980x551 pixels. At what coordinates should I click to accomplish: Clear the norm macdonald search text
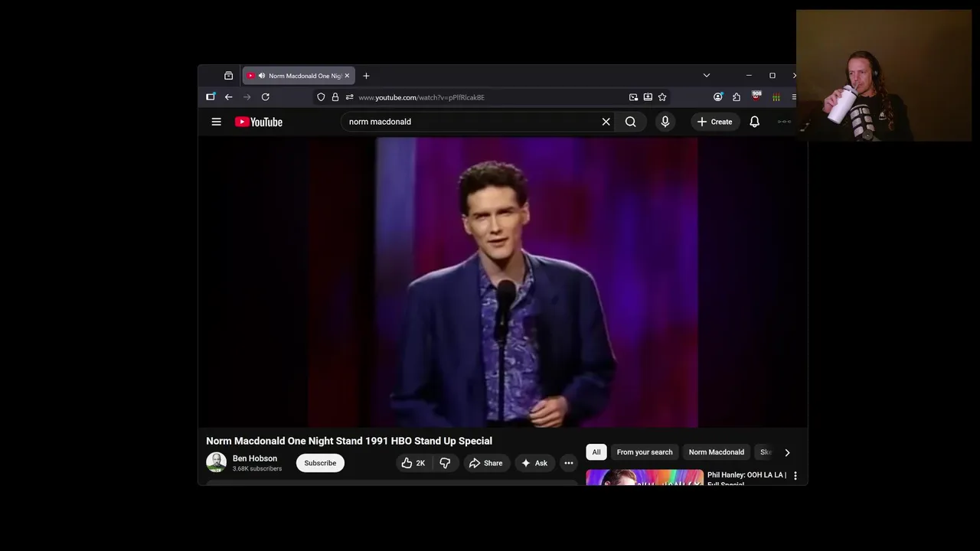point(606,122)
